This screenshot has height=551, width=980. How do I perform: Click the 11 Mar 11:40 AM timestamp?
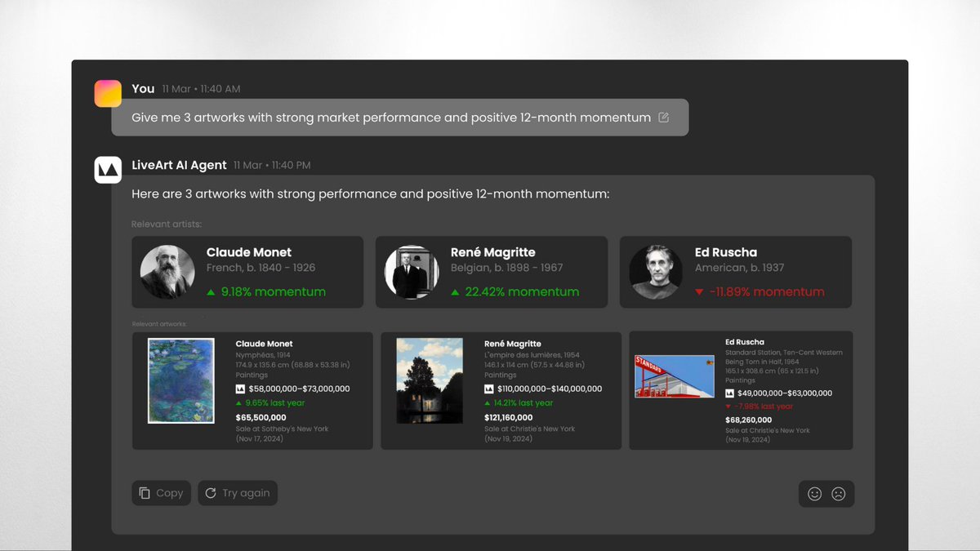[x=201, y=89]
